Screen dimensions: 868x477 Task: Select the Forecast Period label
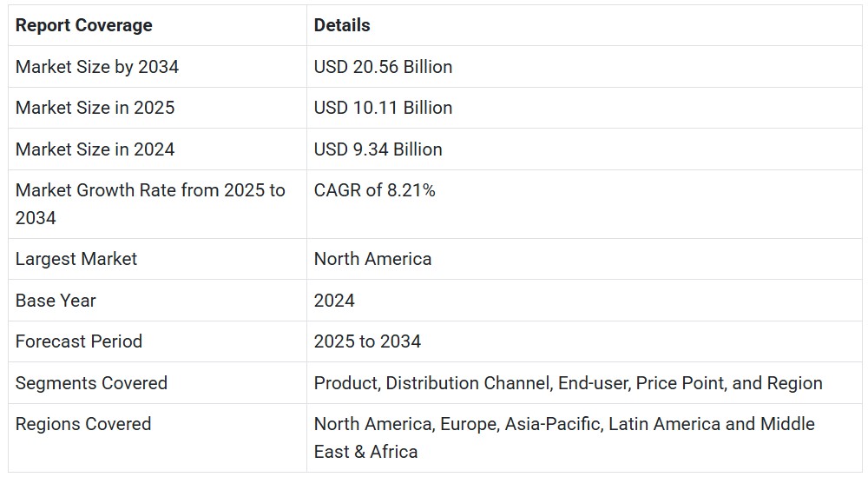tap(79, 341)
